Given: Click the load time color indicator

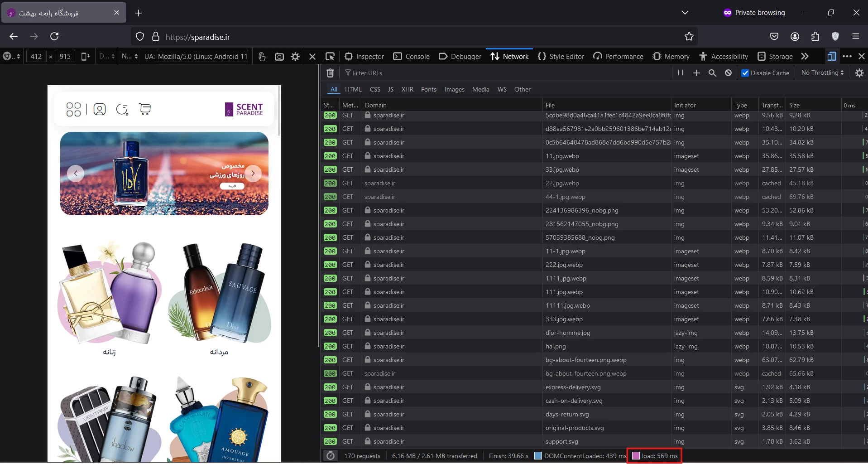Looking at the screenshot, I should click(x=636, y=456).
